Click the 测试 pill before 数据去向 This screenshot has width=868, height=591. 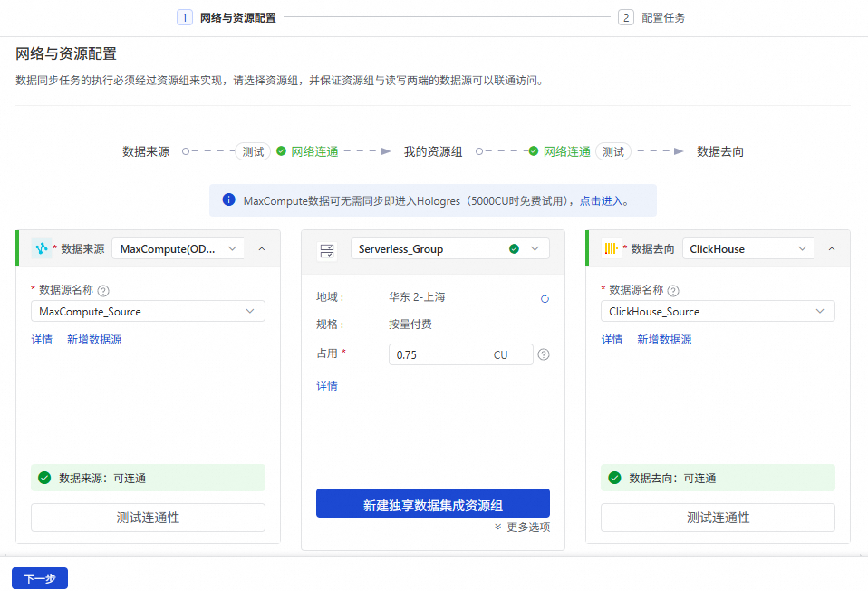point(613,151)
